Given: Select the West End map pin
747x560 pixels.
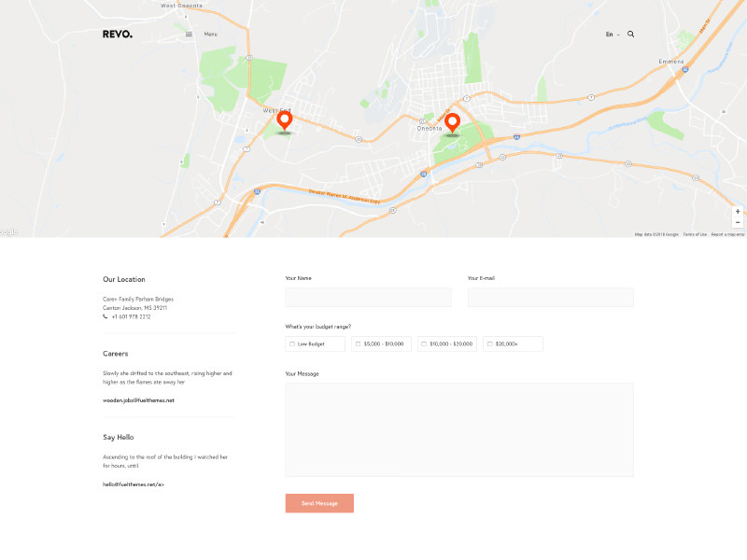Looking at the screenshot, I should click(x=285, y=121).
